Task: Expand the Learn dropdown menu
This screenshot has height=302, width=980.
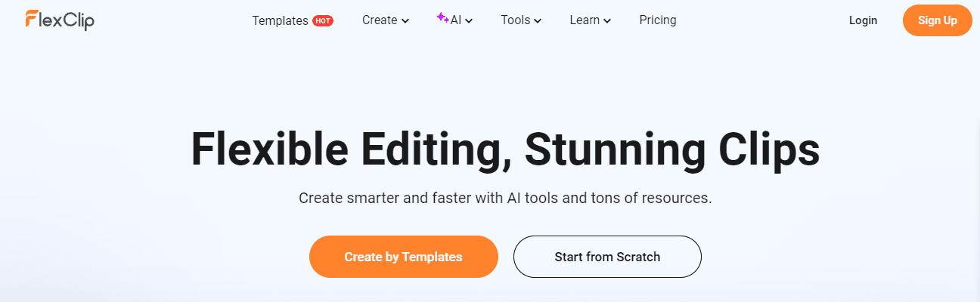Action: pos(591,20)
